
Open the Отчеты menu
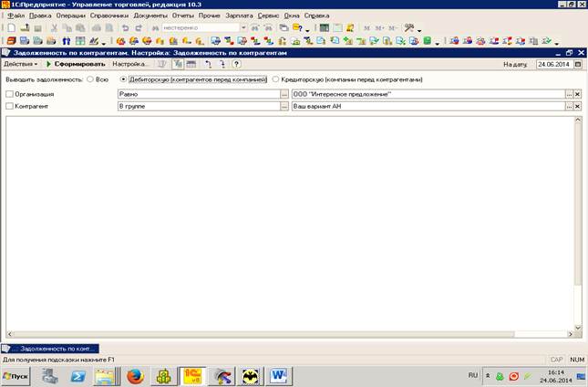(x=183, y=16)
